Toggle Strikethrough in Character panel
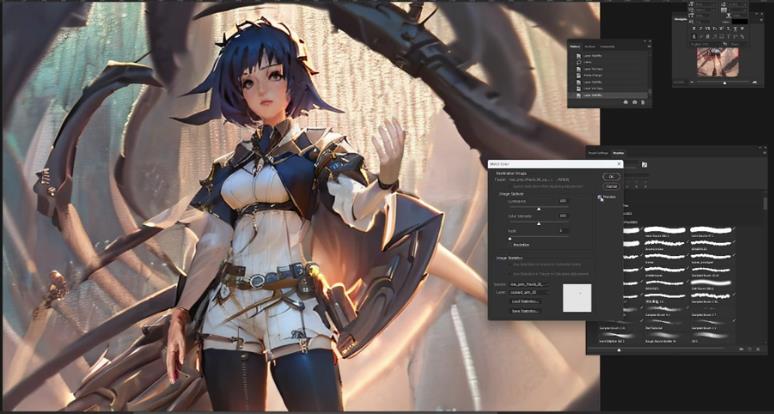The image size is (774, 414). pos(742,28)
